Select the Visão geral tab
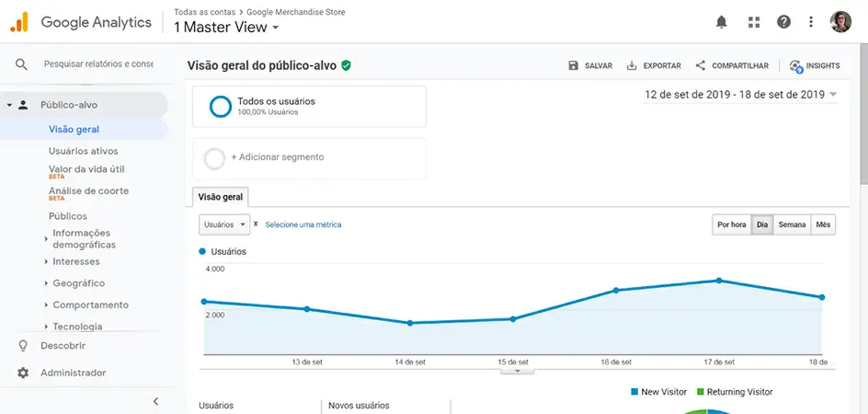Viewport: 868px width, 414px height. 221,197
